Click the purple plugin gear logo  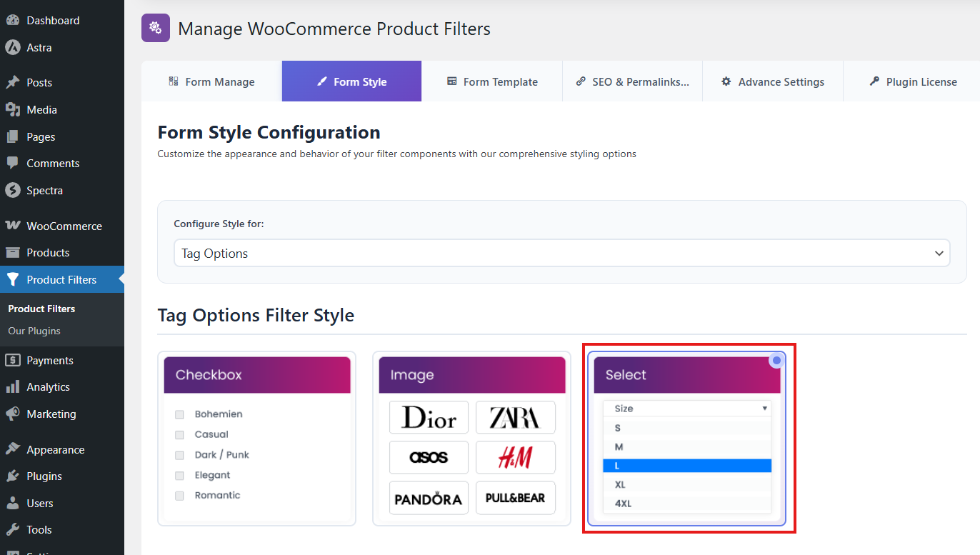coord(156,28)
